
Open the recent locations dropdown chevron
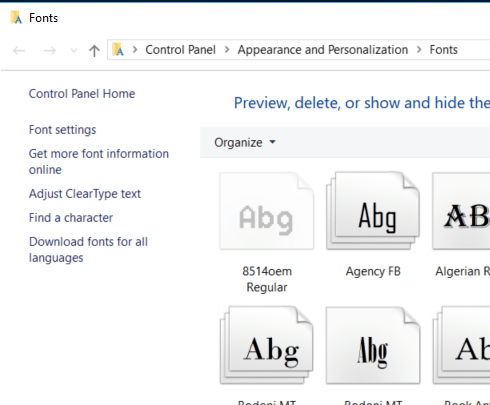(74, 51)
